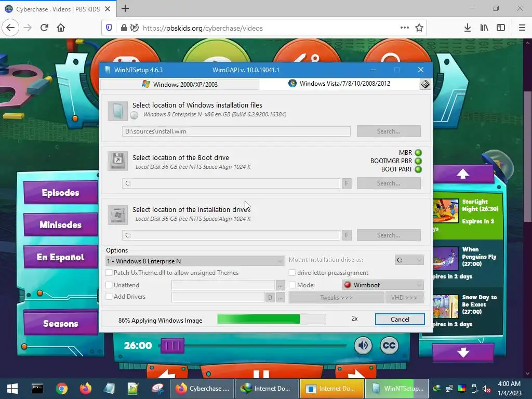Viewport: 532px width, 399px height.
Task: Open Minisodes section
Action: 61,224
